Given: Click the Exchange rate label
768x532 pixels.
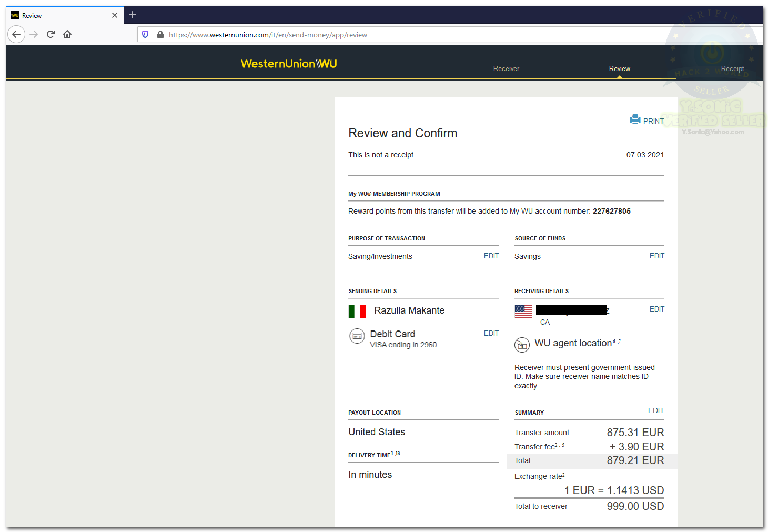Looking at the screenshot, I should [539, 476].
